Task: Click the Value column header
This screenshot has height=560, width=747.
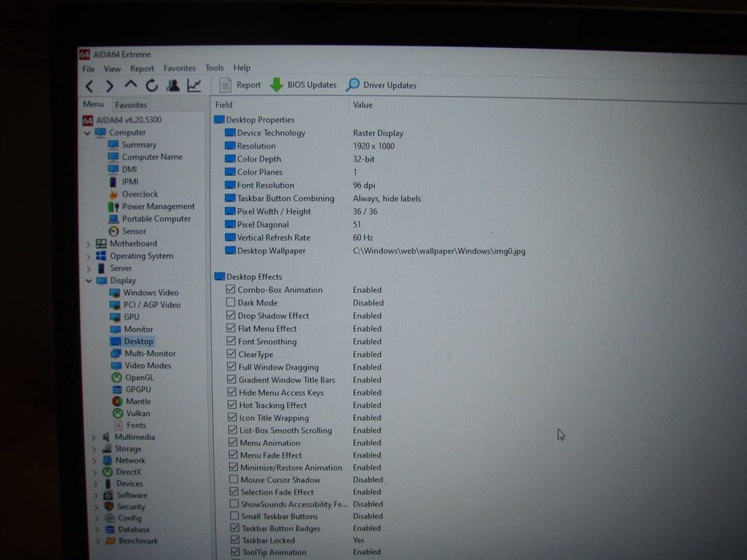Action: tap(362, 105)
